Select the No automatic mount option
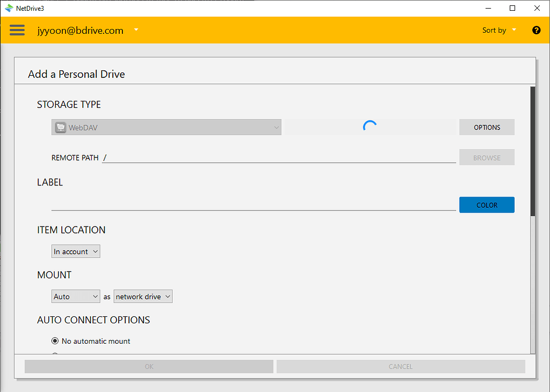Image resolution: width=550 pixels, height=392 pixels. pos(55,340)
